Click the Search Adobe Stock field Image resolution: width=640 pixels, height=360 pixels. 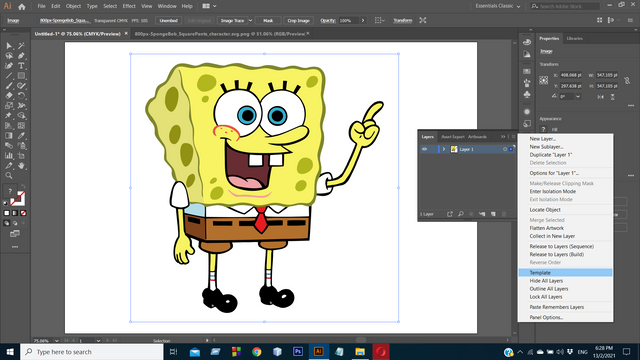(565, 6)
